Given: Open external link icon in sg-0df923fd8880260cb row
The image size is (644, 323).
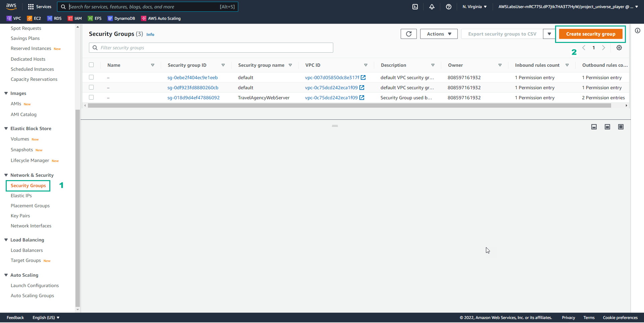Looking at the screenshot, I should [362, 88].
